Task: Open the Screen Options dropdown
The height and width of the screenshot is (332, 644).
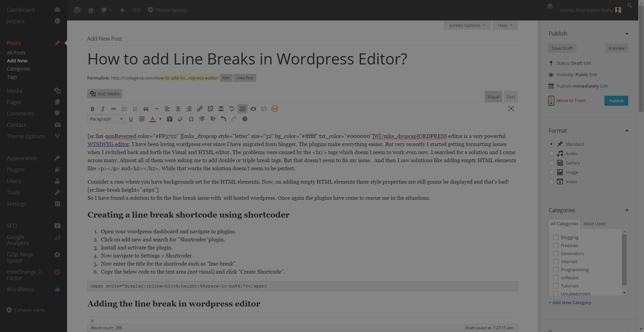Action: tap(467, 25)
